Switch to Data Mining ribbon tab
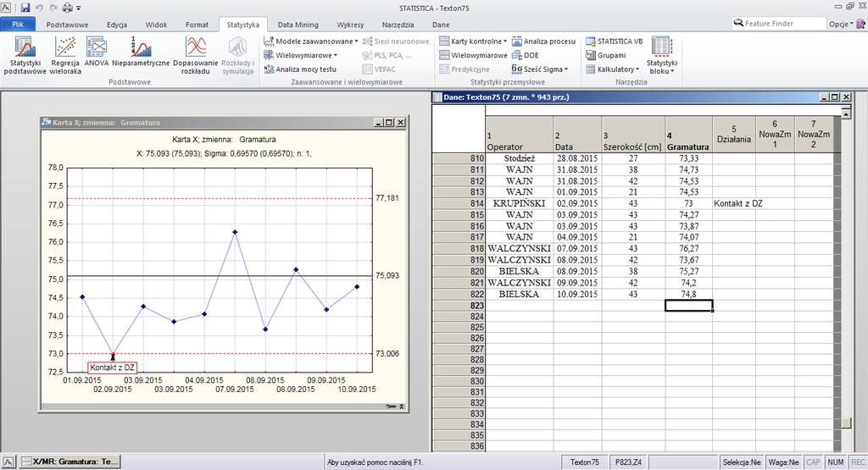The image size is (868, 470). click(298, 25)
